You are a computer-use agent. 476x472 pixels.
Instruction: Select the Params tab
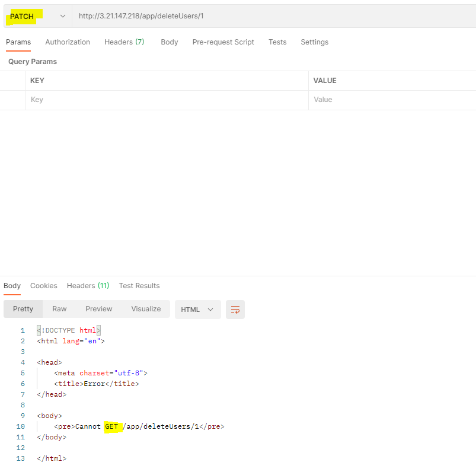click(18, 42)
